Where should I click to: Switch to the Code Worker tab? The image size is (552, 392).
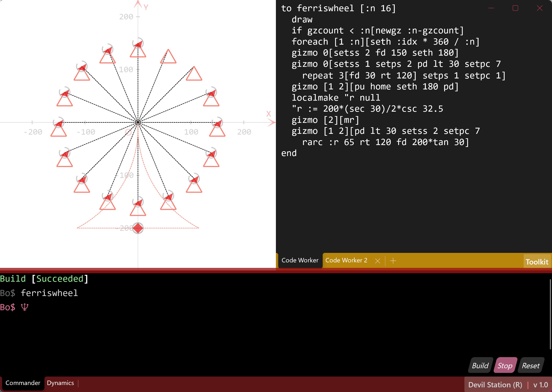(300, 260)
